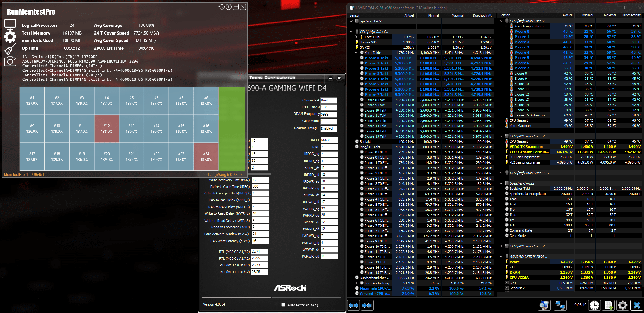This screenshot has width=644, height=313.
Task: Collapse the System: ASUS group
Action: tap(351, 21)
